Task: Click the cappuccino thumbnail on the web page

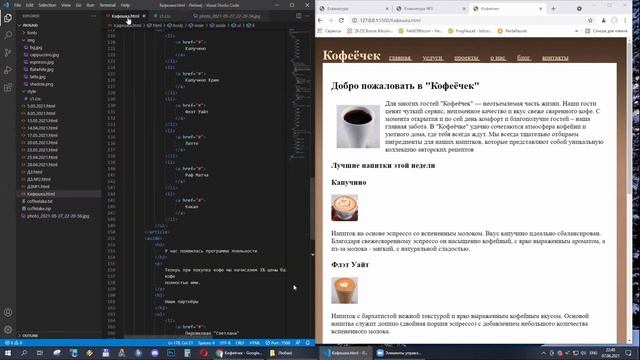Action: tap(344, 208)
